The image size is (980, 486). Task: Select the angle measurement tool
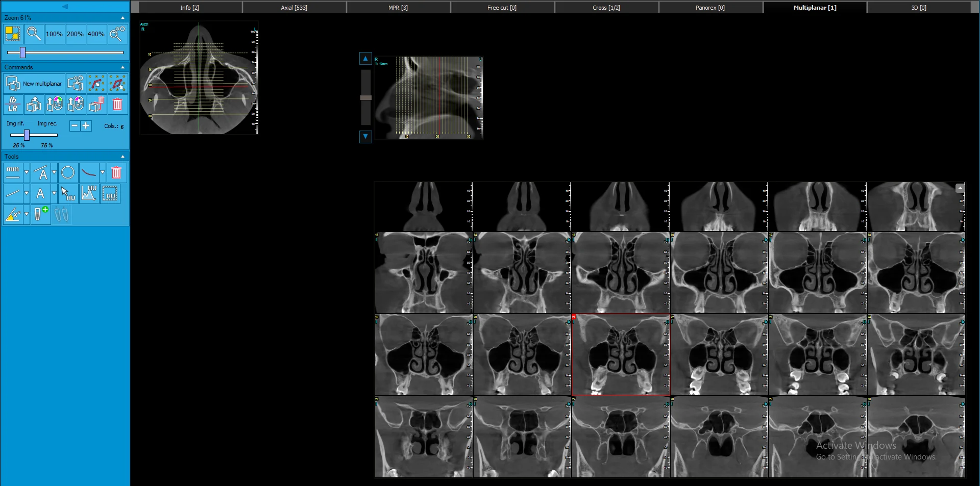click(13, 215)
